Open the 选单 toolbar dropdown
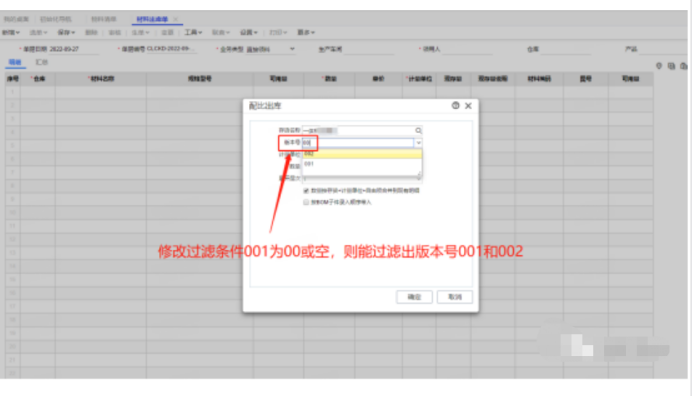 [x=38, y=32]
